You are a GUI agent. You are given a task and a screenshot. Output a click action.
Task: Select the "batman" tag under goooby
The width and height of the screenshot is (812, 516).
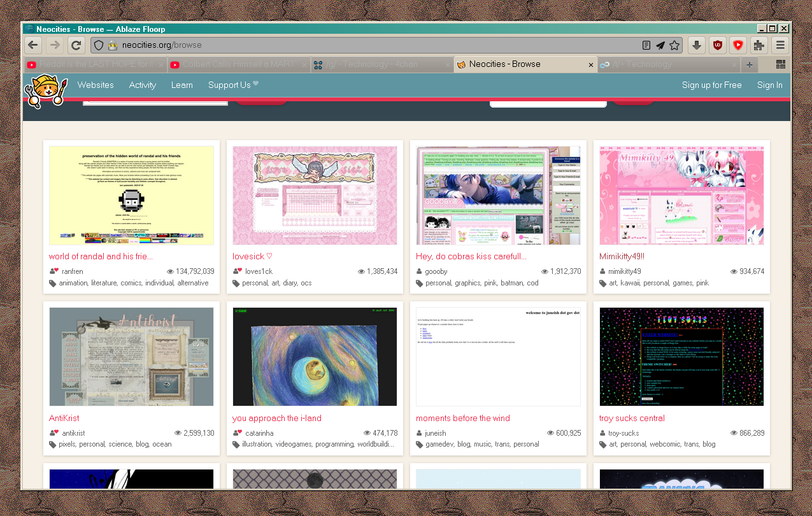coord(511,283)
